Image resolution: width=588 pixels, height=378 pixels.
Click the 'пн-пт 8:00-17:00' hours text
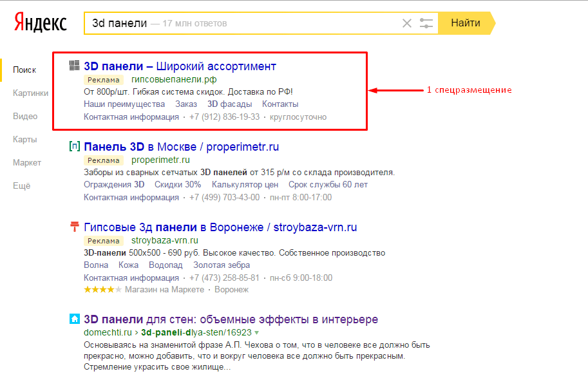coord(301,197)
